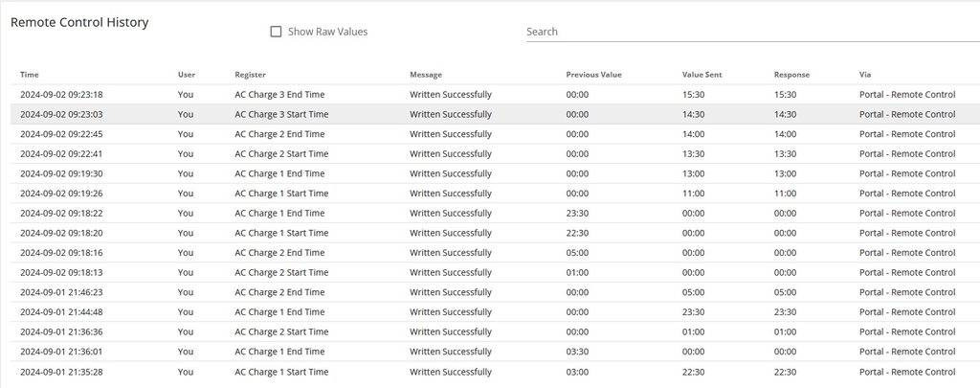Viewport: 980px width, 388px height.
Task: Click the Response column header
Action: tap(791, 75)
